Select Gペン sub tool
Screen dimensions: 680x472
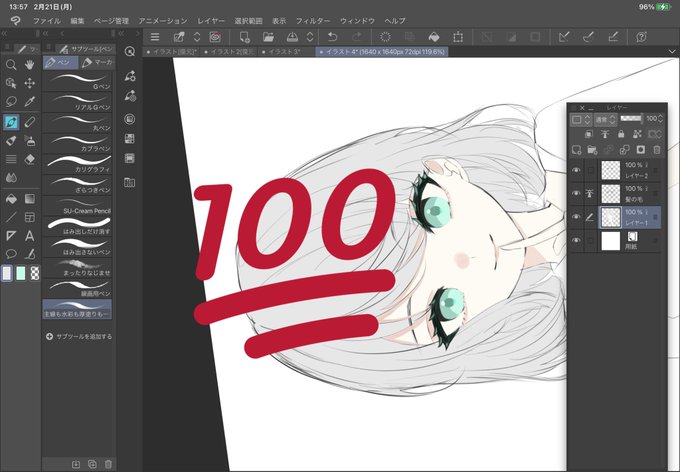tap(78, 81)
